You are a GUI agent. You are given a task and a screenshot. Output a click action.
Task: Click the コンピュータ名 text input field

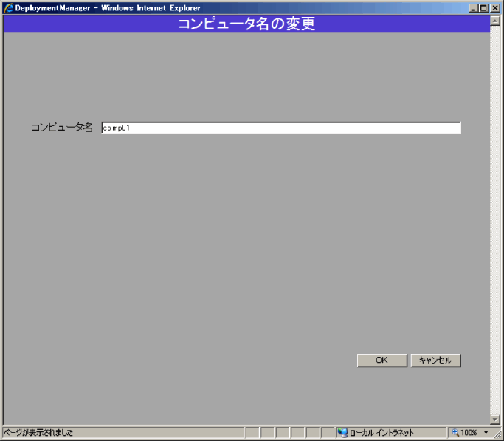click(281, 128)
